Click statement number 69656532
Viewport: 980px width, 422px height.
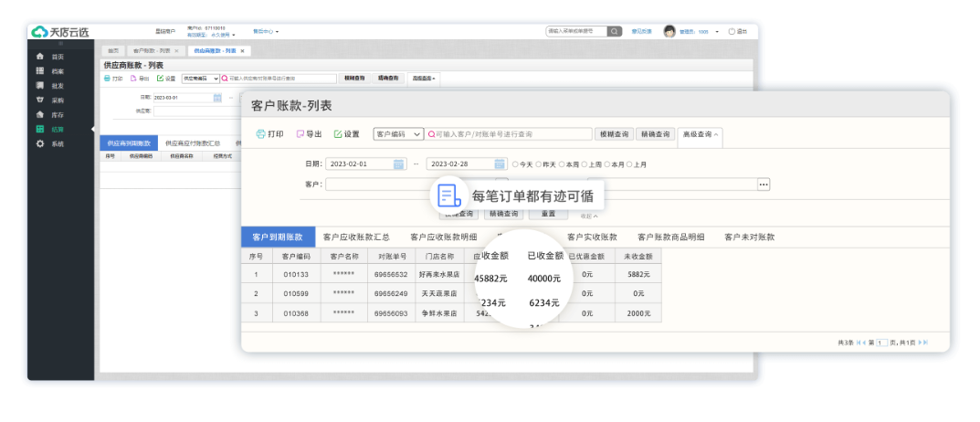coord(391,274)
